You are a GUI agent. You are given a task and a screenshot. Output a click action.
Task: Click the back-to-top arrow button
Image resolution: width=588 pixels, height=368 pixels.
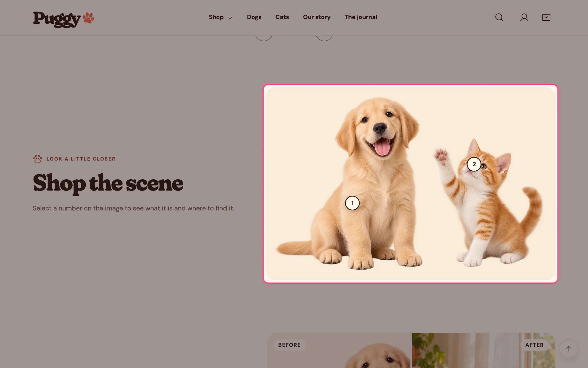click(569, 349)
